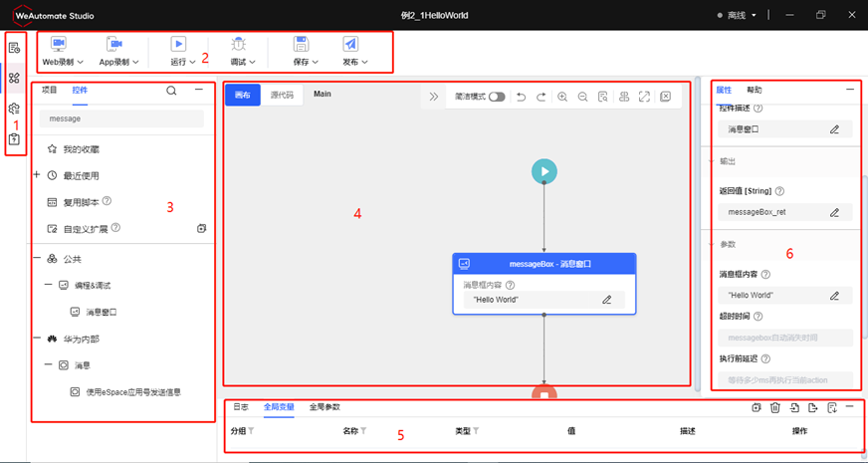Add a new global variable
The width and height of the screenshot is (868, 463).
point(757,407)
